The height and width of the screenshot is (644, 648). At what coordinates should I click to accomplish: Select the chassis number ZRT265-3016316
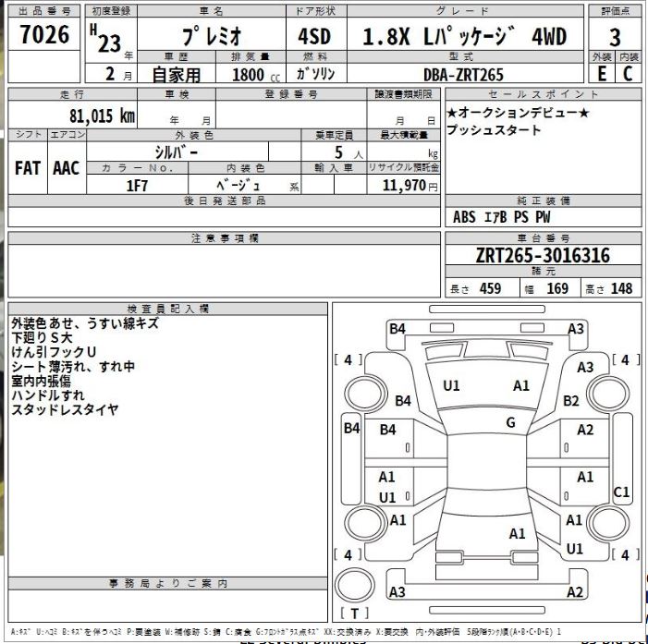tap(543, 255)
